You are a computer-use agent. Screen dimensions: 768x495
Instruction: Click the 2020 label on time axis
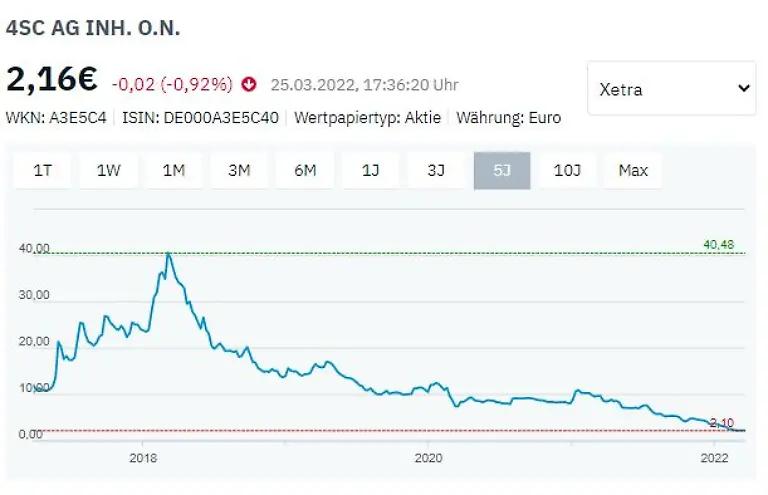(428, 461)
